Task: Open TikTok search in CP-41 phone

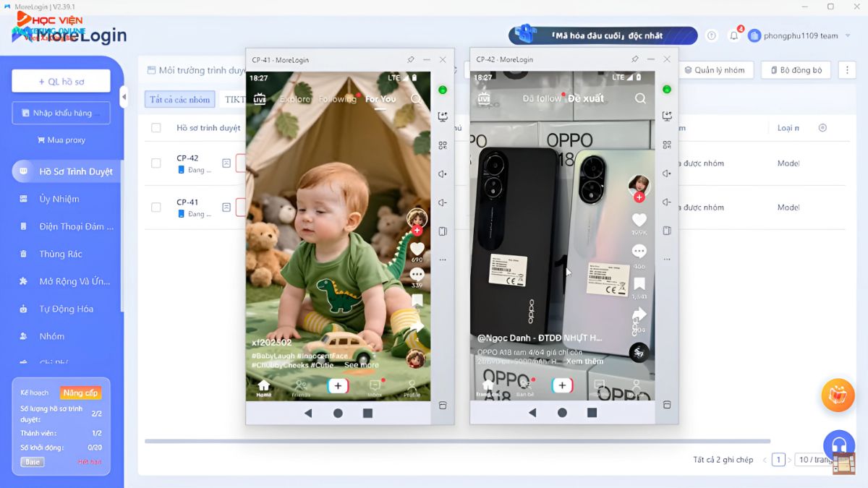Action: tap(416, 99)
